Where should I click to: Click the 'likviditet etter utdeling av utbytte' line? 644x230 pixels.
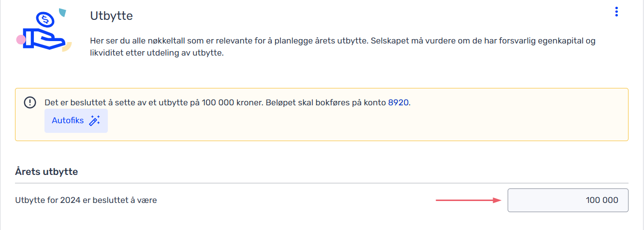coord(157,54)
